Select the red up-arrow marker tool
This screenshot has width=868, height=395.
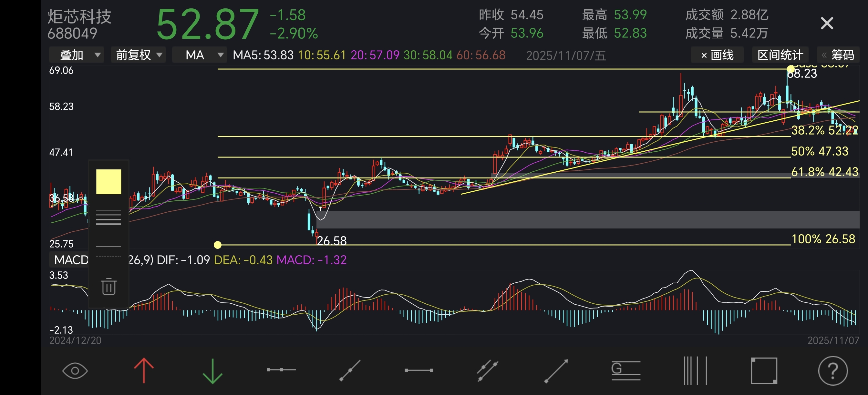144,371
